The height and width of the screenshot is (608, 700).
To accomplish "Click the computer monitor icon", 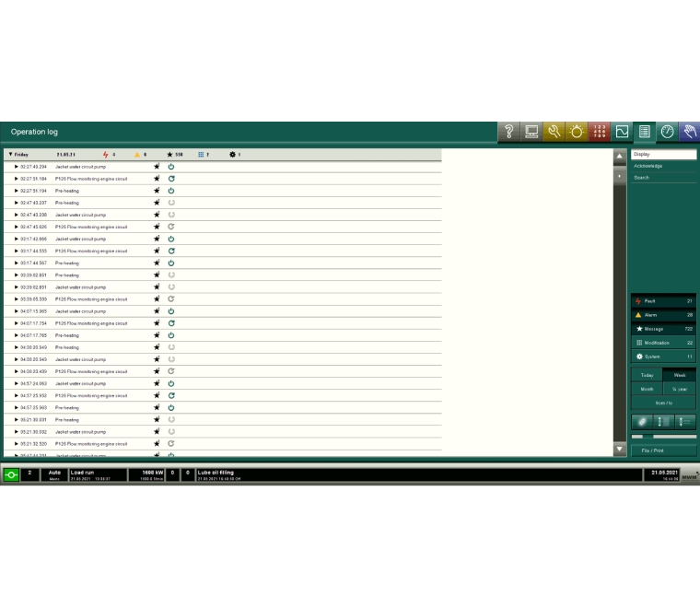I will 532,132.
